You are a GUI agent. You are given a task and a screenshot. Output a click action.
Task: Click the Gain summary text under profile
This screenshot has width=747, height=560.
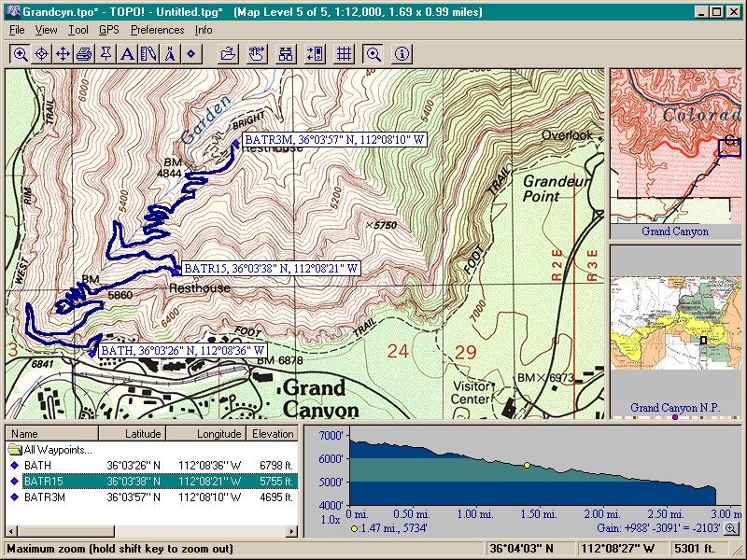[x=658, y=527]
